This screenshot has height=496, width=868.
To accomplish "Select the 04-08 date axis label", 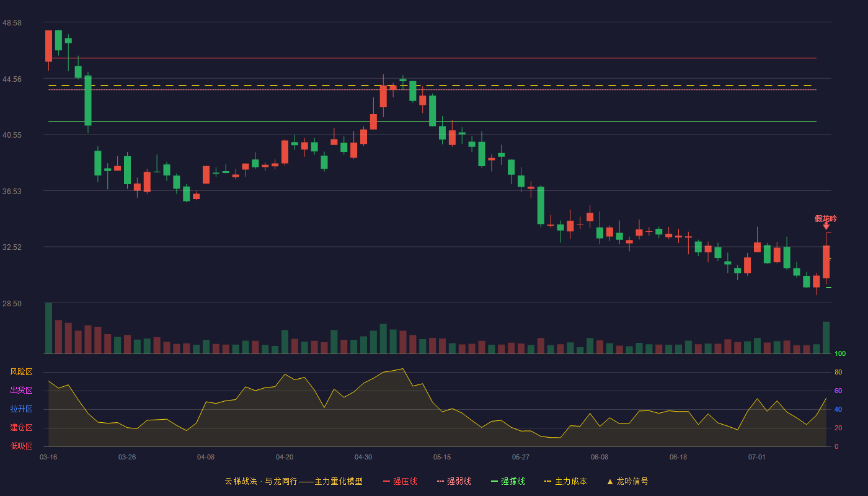I will pyautogui.click(x=206, y=457).
